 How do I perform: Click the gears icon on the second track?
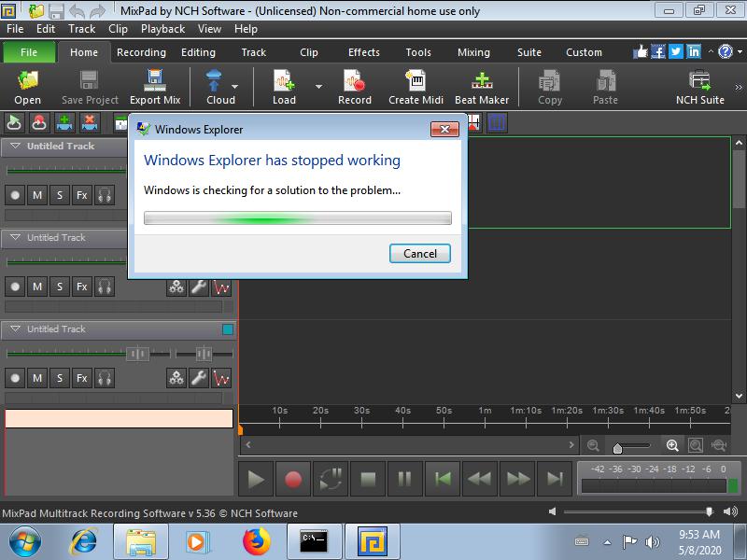click(176, 287)
